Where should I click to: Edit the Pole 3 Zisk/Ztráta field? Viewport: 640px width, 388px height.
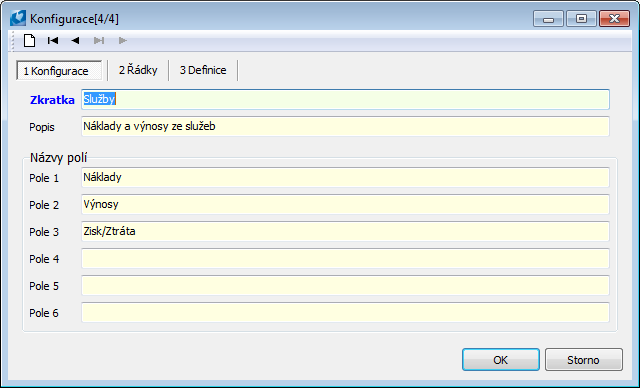click(345, 231)
